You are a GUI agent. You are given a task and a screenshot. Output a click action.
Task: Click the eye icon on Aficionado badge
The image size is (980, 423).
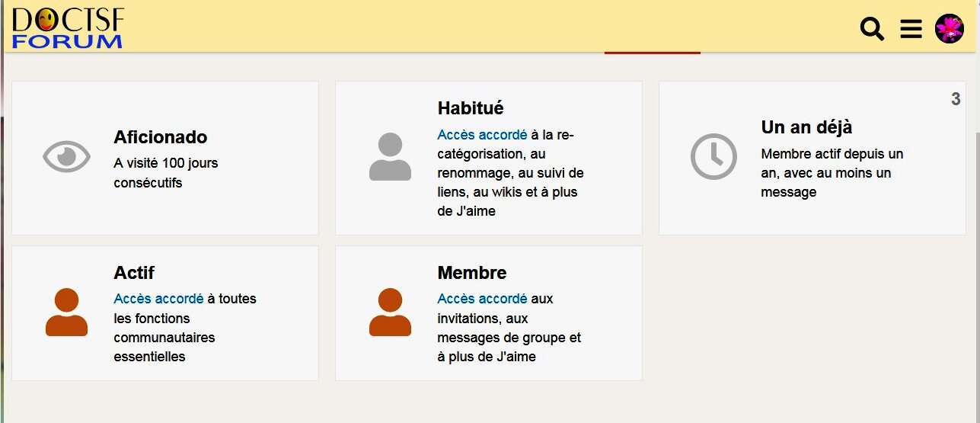(x=66, y=156)
